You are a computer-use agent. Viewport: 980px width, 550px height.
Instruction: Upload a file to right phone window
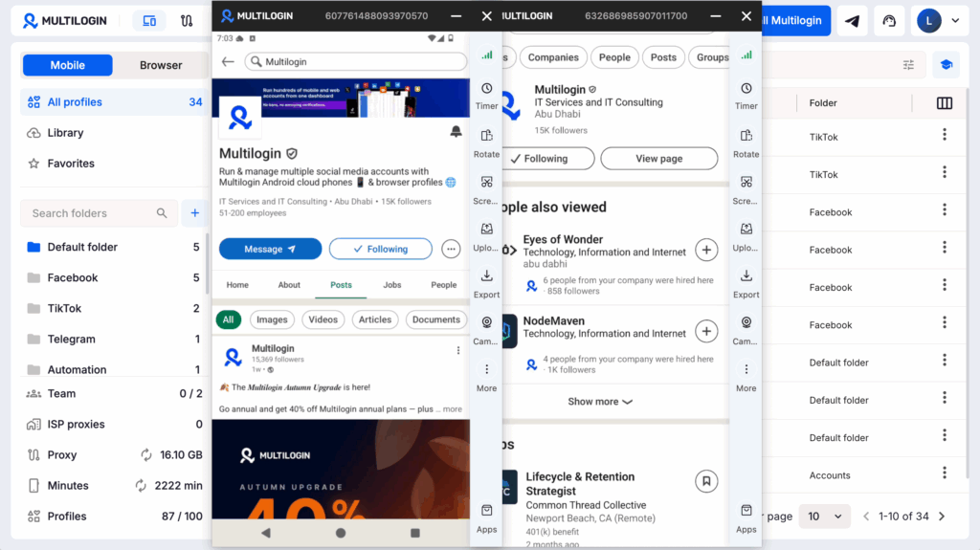746,236
